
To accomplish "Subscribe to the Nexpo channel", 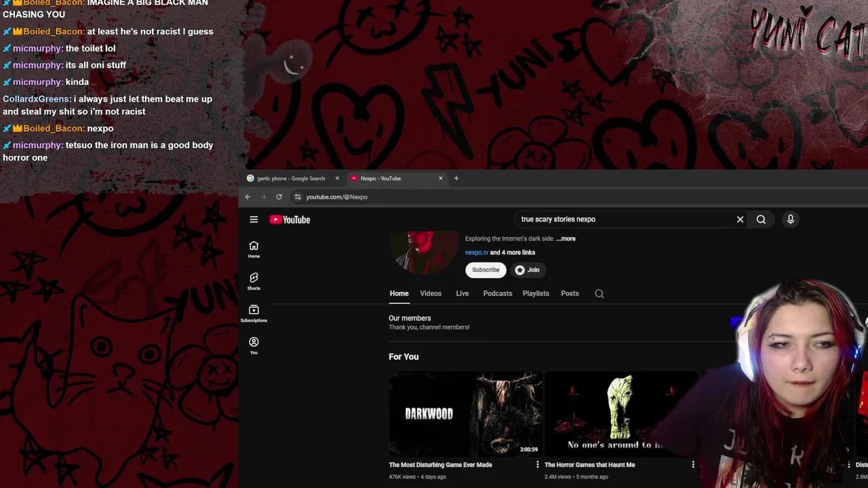I will tap(486, 270).
